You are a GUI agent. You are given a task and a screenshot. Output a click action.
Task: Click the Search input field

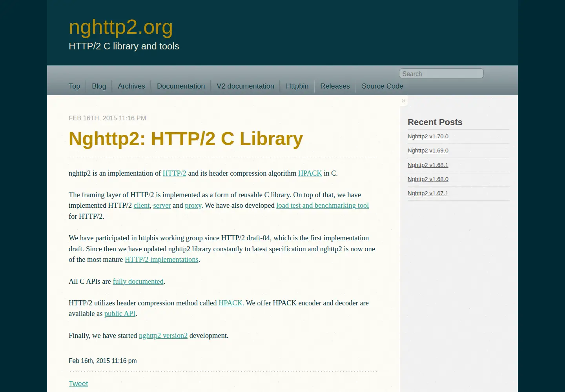441,74
